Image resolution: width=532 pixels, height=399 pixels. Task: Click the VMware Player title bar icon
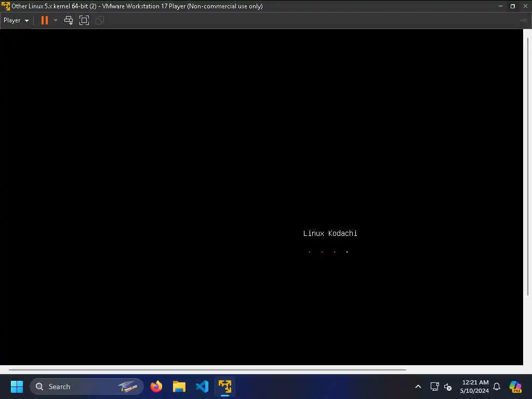5,6
